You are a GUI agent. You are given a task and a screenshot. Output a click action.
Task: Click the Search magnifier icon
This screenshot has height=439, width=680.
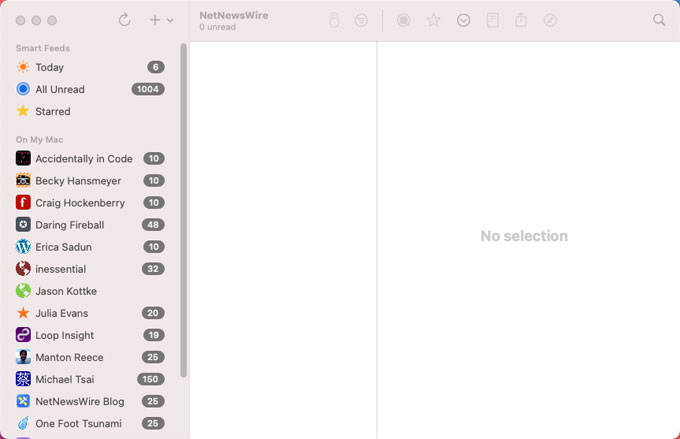(659, 20)
